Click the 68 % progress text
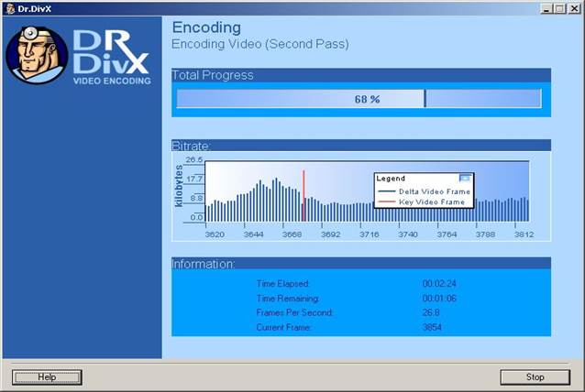585x392 pixels. [x=367, y=100]
